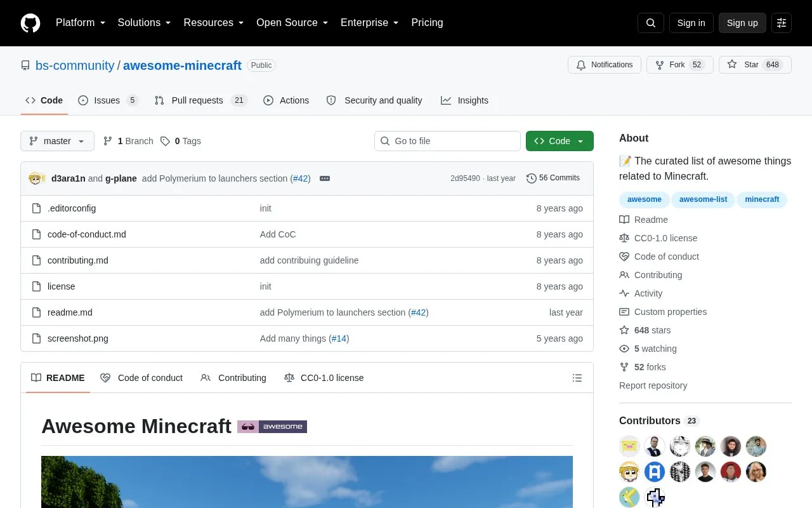The height and width of the screenshot is (508, 812).
Task: Click the readme.md file icon
Action: pos(36,312)
